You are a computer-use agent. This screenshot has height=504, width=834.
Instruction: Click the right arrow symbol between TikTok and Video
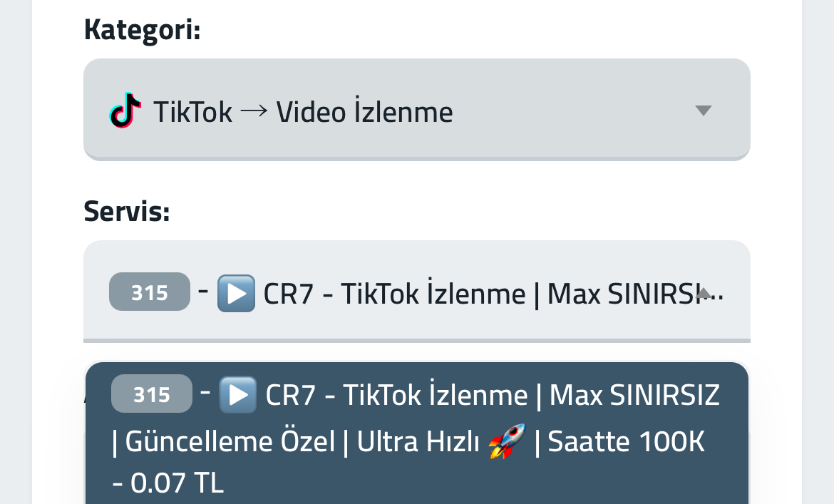coord(254,112)
